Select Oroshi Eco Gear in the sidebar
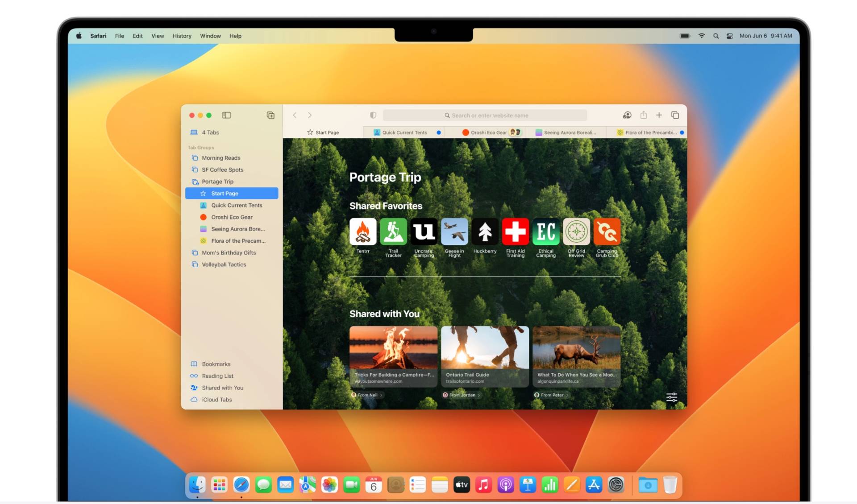This screenshot has width=857, height=504. click(232, 217)
